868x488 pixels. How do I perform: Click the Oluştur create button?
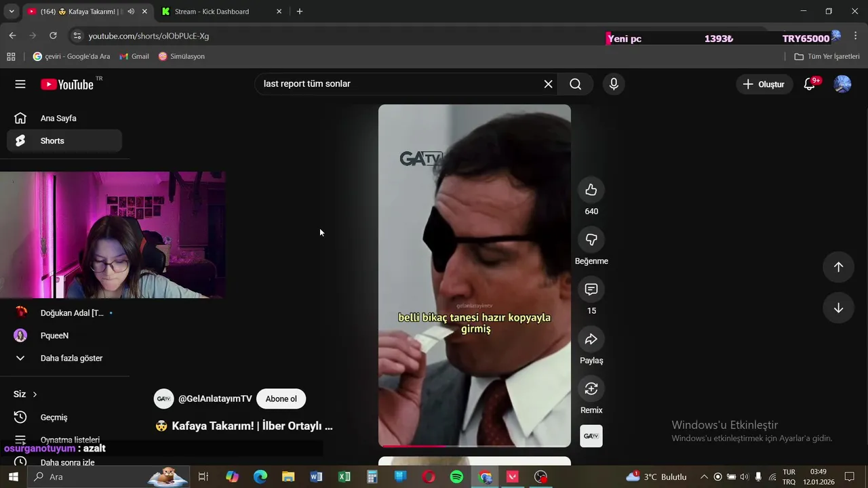click(x=764, y=84)
